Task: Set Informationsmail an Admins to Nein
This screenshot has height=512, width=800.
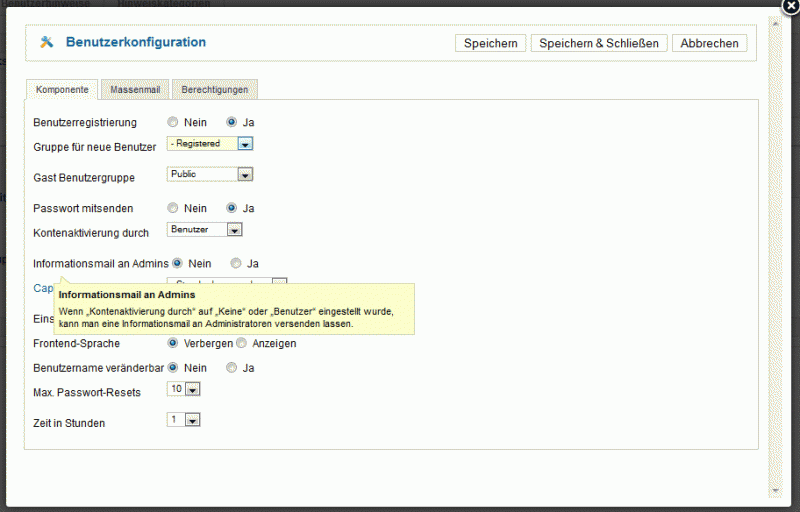Action: point(177,263)
